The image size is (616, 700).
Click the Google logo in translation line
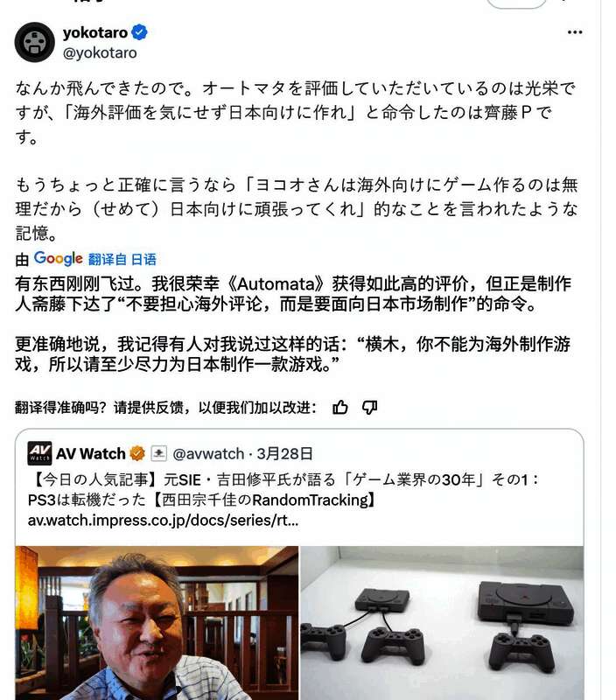pyautogui.click(x=59, y=258)
